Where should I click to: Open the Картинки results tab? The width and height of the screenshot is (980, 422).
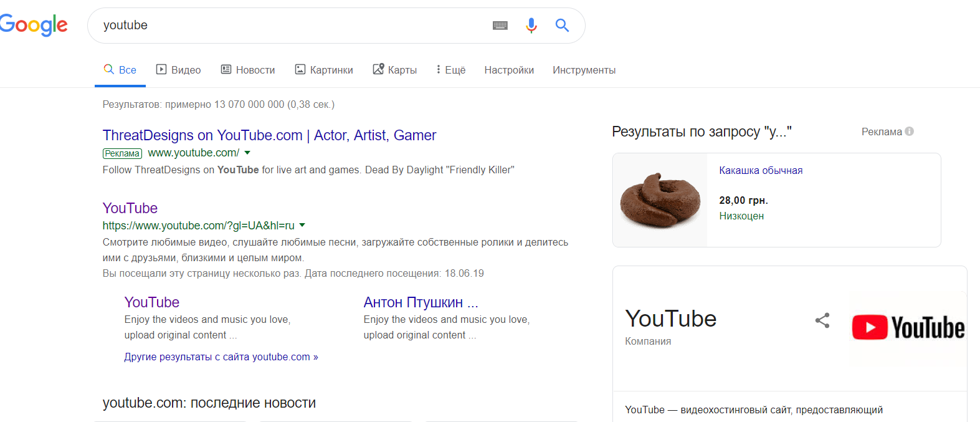pos(324,70)
